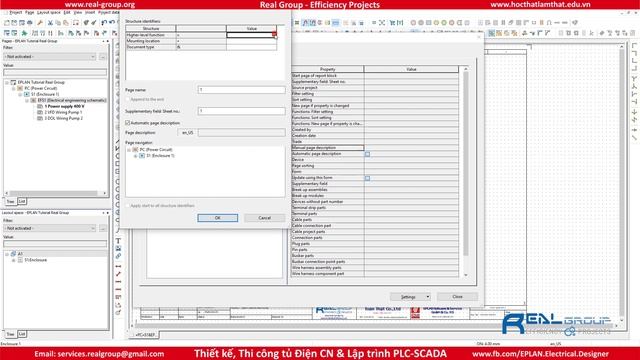The image size is (640, 360).
Task: Open the Page menu
Action: click(29, 13)
